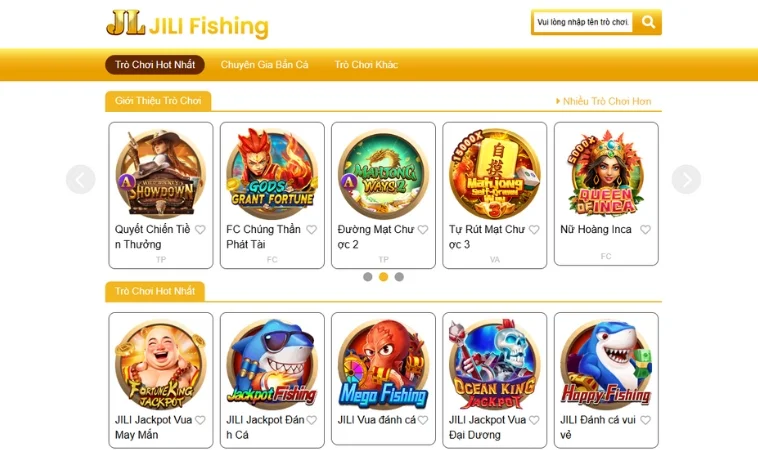Click the search magnifier icon
758x450 pixels.
pos(648,22)
